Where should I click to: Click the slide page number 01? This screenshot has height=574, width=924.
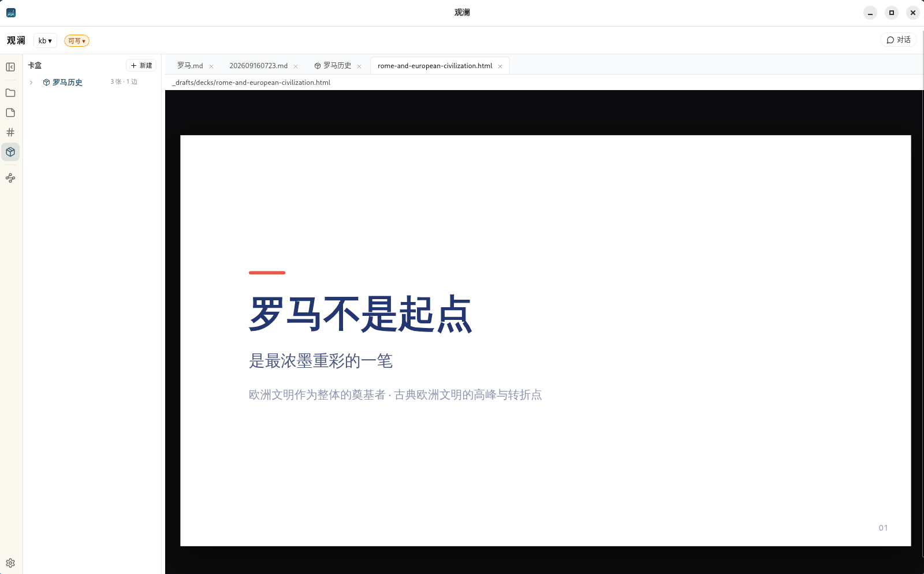point(883,528)
